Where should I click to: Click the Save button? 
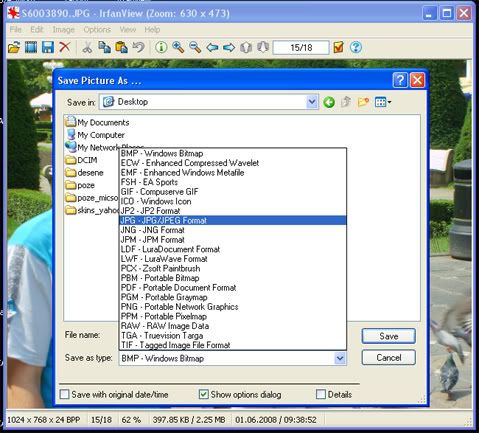point(389,336)
